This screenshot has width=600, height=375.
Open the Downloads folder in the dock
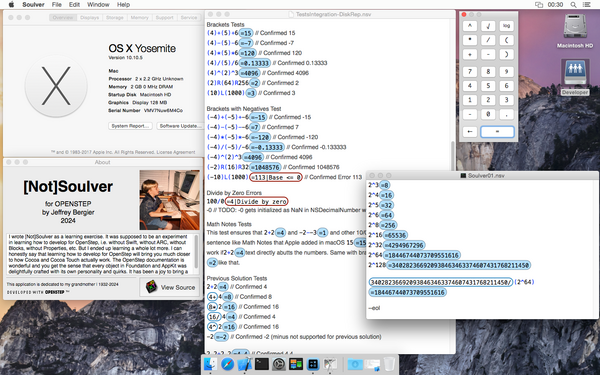point(355,364)
